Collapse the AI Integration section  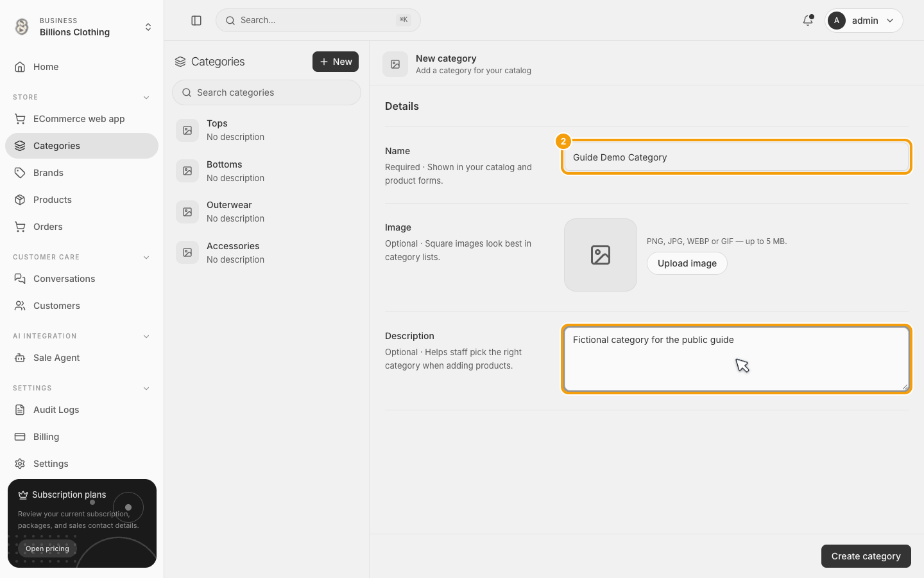pos(146,337)
